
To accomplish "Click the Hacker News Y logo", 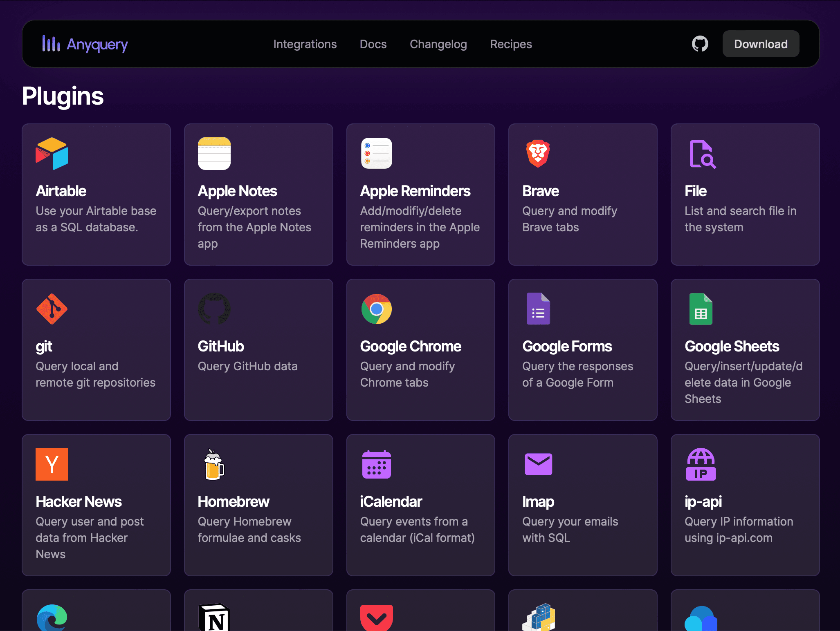I will tap(52, 464).
